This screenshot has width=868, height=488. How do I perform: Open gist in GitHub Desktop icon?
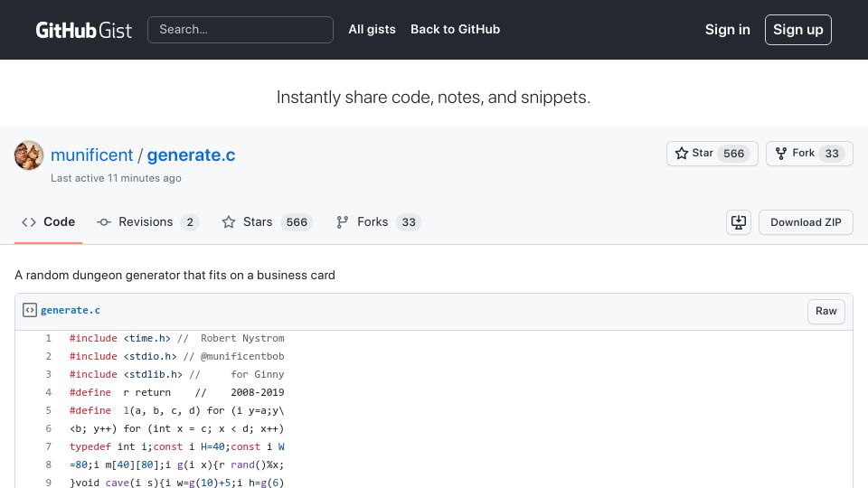(x=739, y=222)
